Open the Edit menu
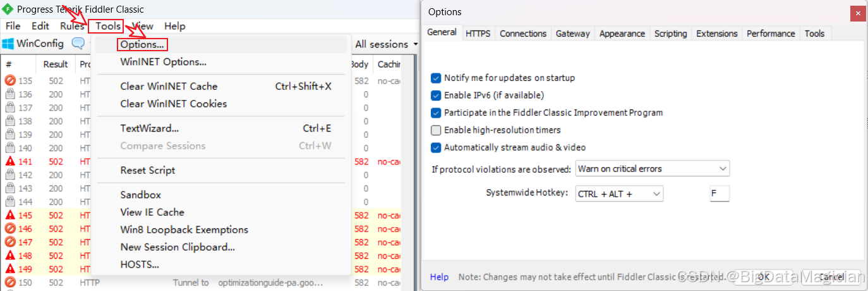The image size is (868, 291). (40, 26)
